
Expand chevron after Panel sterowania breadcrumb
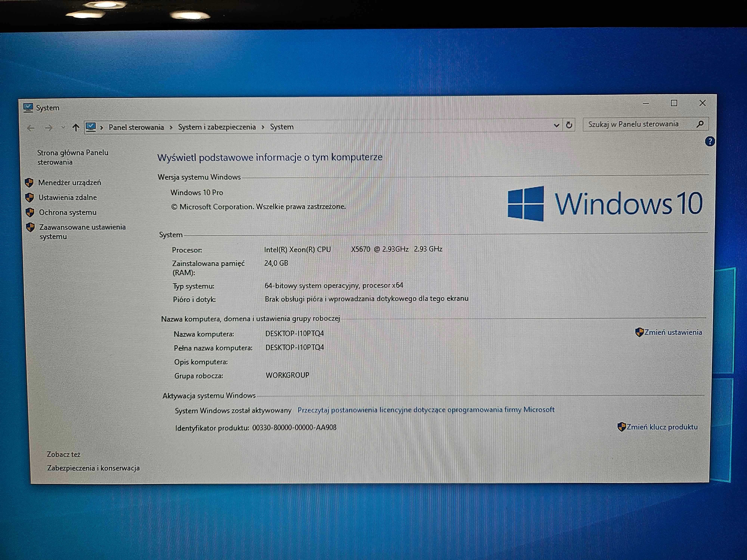[171, 127]
